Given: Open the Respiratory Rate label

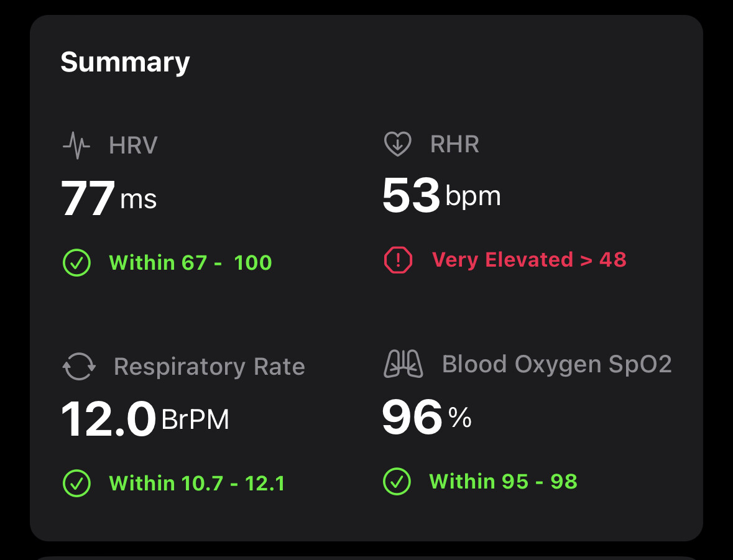Looking at the screenshot, I should click(210, 367).
